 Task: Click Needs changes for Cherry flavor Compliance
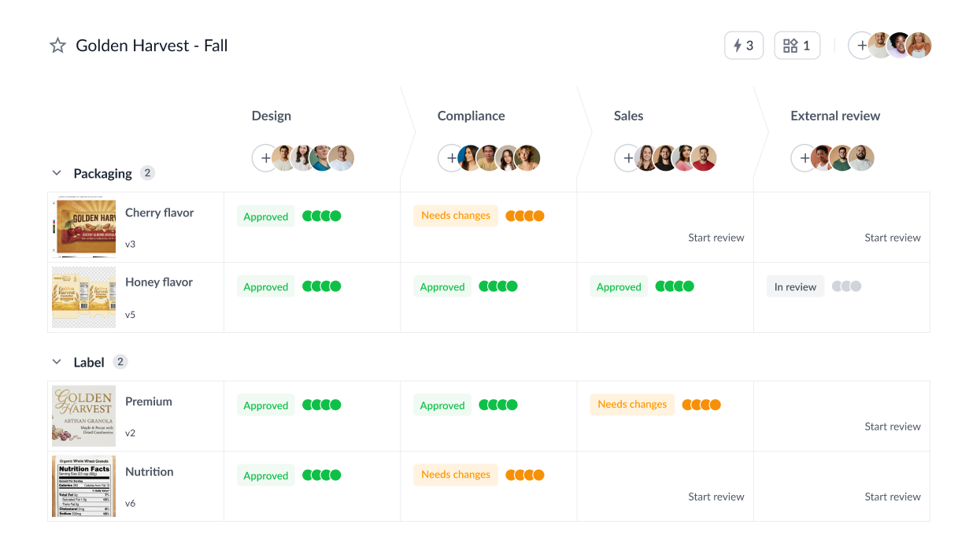(x=456, y=216)
